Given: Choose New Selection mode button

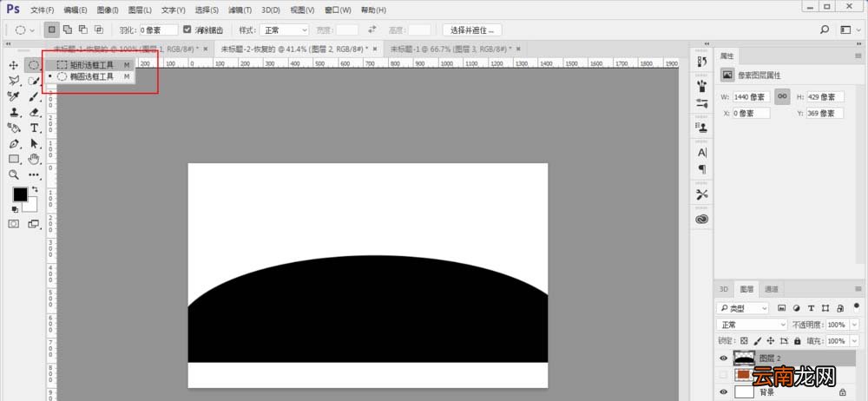Looking at the screenshot, I should 51,30.
